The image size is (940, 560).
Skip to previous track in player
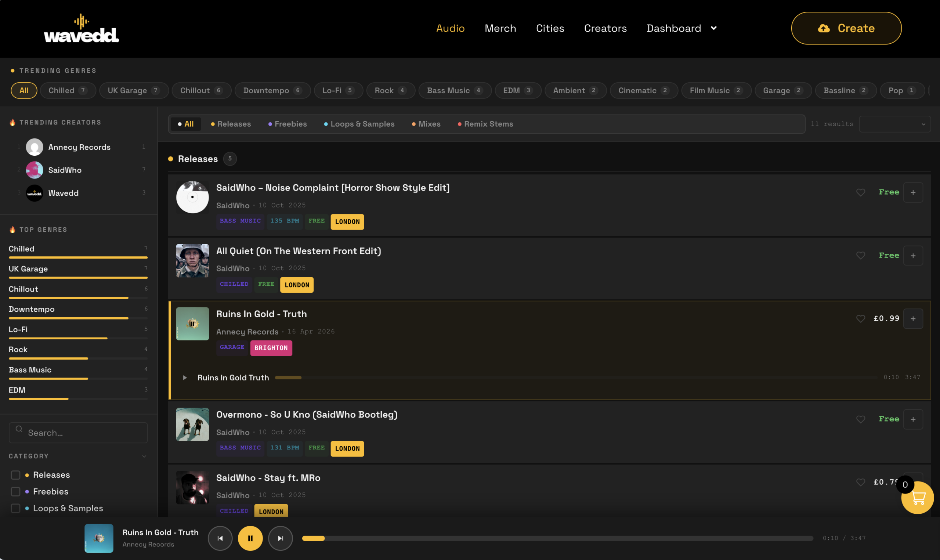pyautogui.click(x=220, y=538)
